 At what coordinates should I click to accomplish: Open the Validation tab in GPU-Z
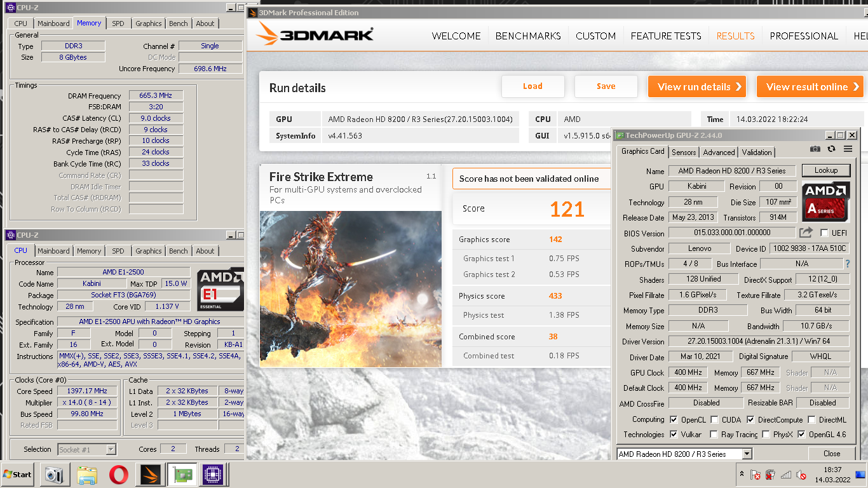coord(757,152)
